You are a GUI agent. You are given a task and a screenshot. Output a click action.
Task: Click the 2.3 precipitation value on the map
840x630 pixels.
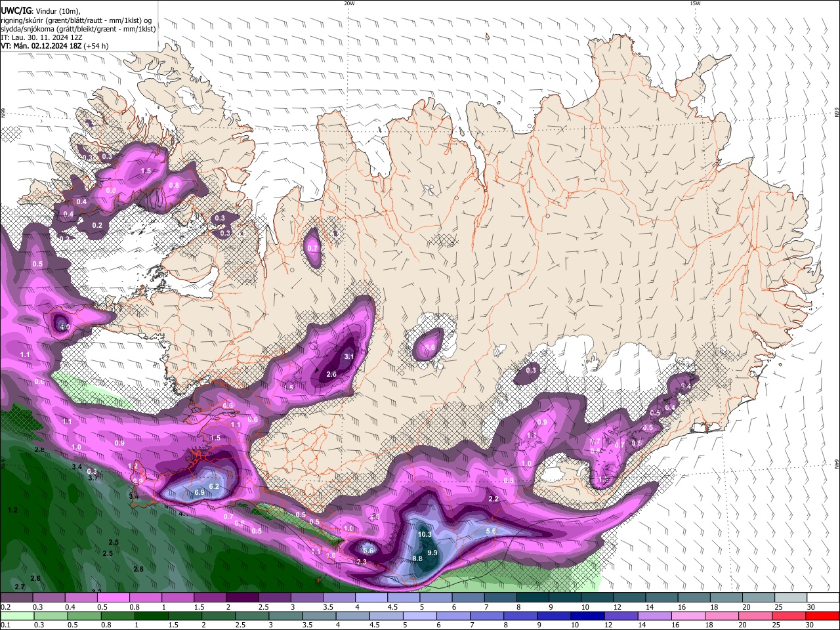[361, 562]
